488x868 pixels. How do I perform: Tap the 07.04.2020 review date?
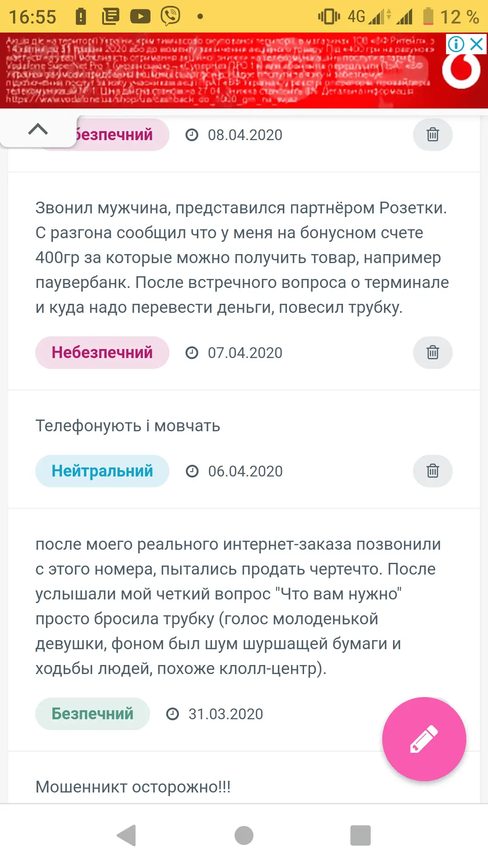(244, 353)
